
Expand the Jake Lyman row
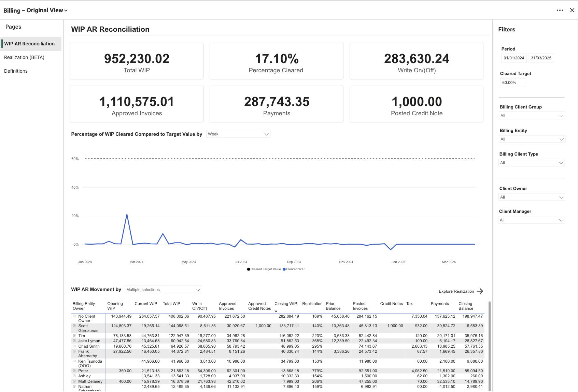click(x=74, y=341)
